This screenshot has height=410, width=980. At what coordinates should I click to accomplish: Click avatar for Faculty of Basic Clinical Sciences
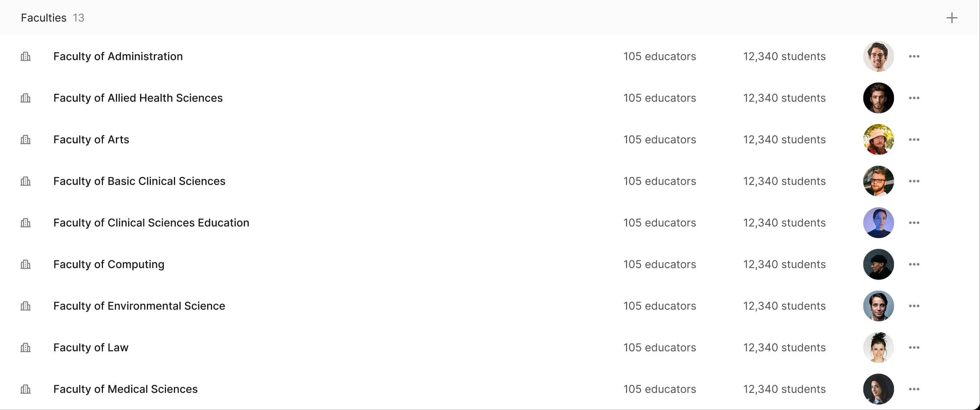point(878,181)
